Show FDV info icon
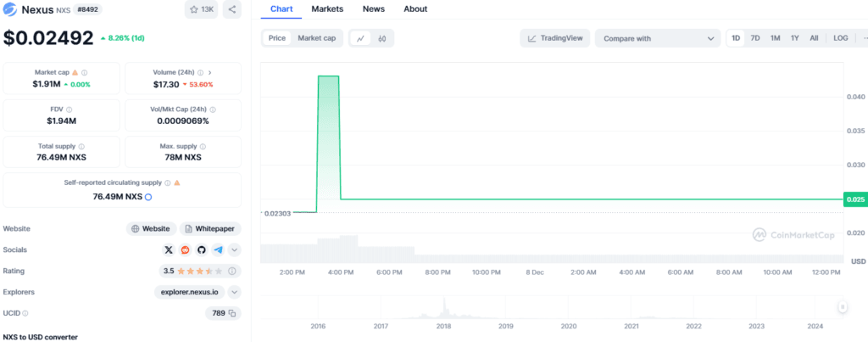 70,109
